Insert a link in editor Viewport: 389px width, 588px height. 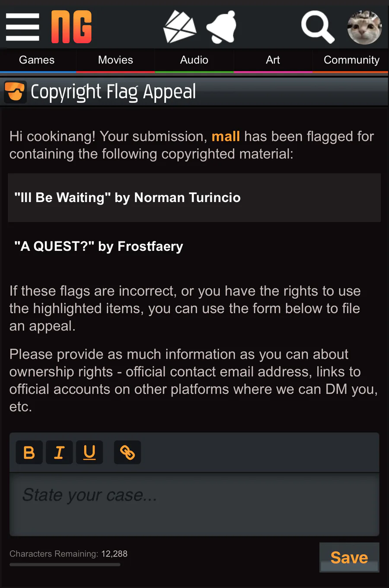[128, 452]
